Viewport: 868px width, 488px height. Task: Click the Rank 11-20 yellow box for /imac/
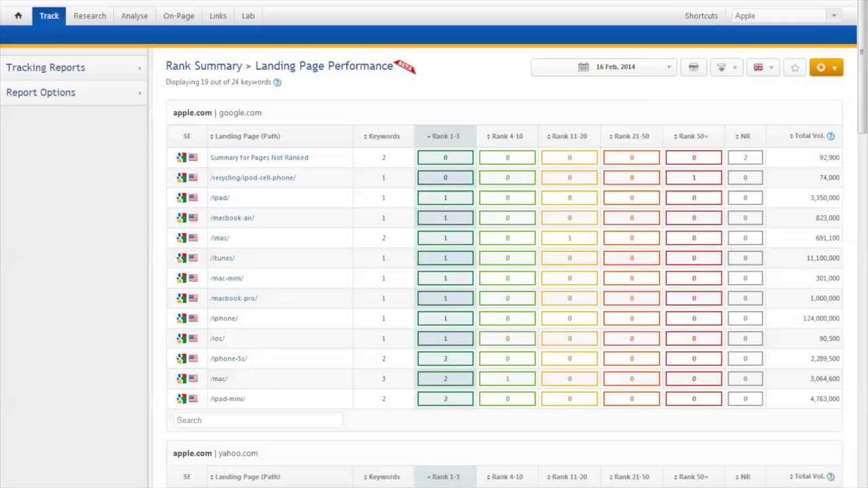[570, 238]
